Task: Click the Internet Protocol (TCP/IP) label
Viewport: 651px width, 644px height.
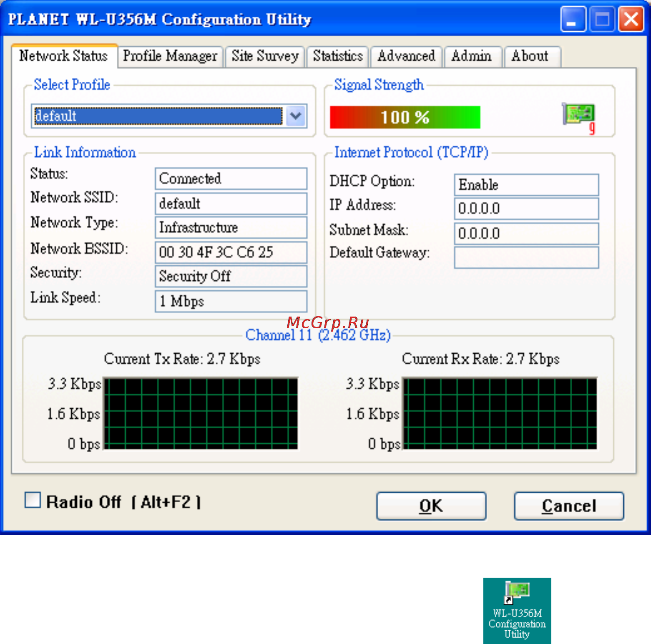Action: click(x=411, y=152)
